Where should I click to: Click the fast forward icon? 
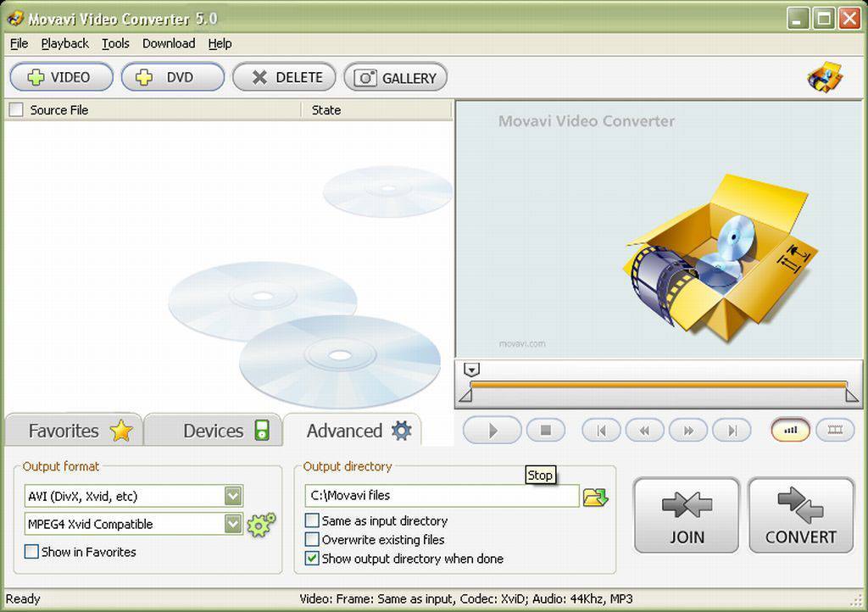(x=688, y=430)
